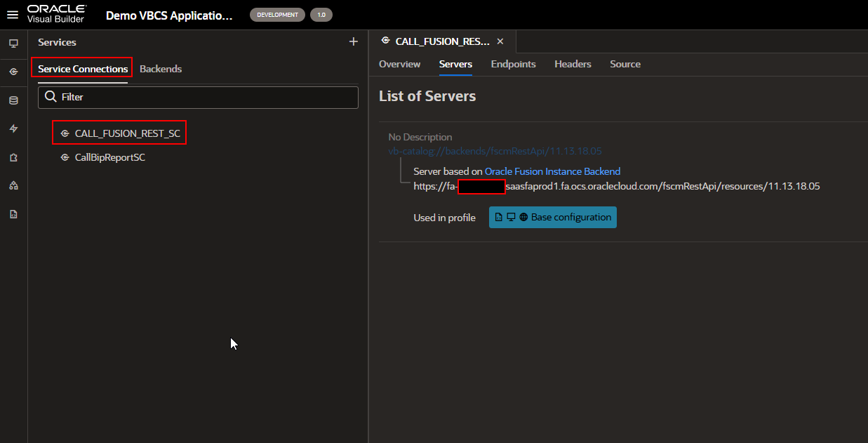This screenshot has height=443, width=868.
Task: Switch to the Backends tab
Action: (161, 69)
